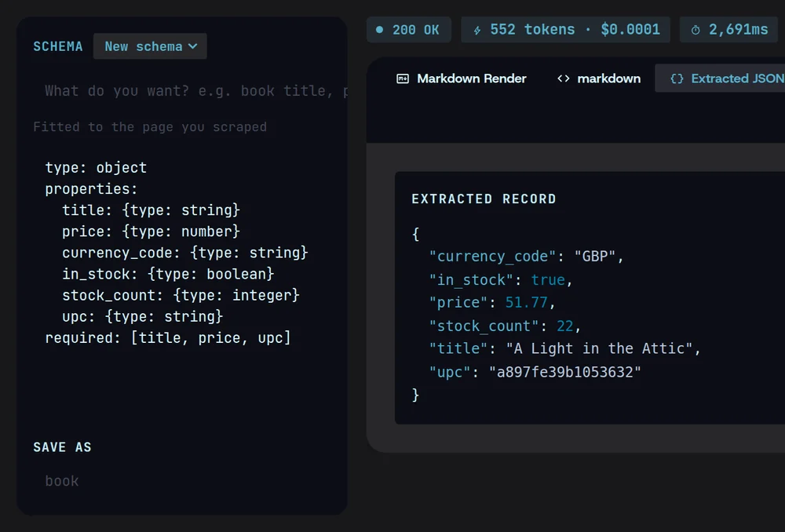
Task: Click the "title": "A Light in the Attic" line
Action: 564,349
